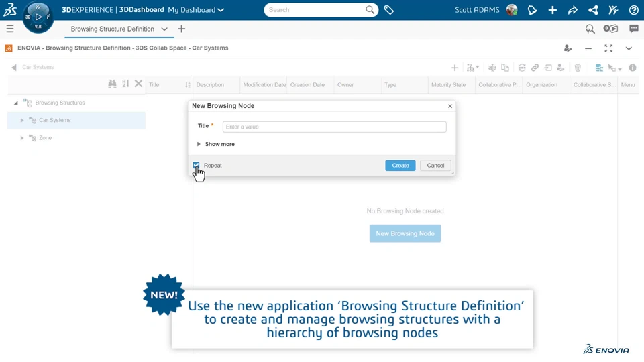Click the Create button
This screenshot has width=644, height=362.
tap(400, 166)
